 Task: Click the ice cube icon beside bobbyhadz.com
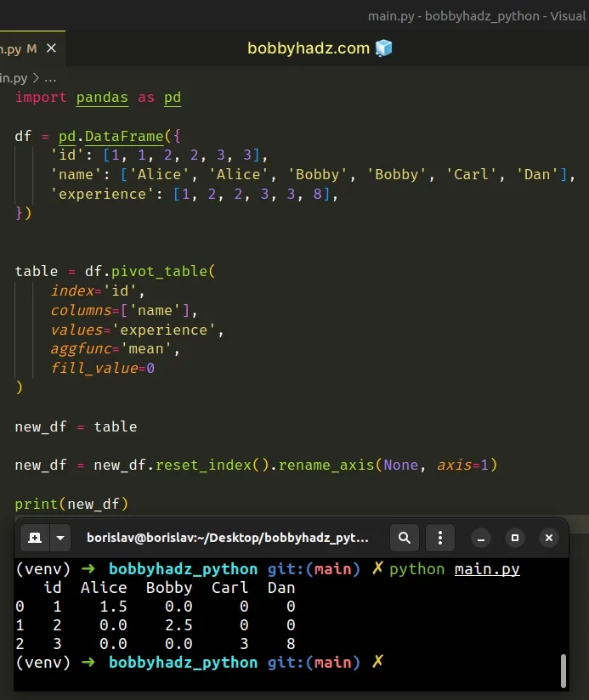(384, 48)
